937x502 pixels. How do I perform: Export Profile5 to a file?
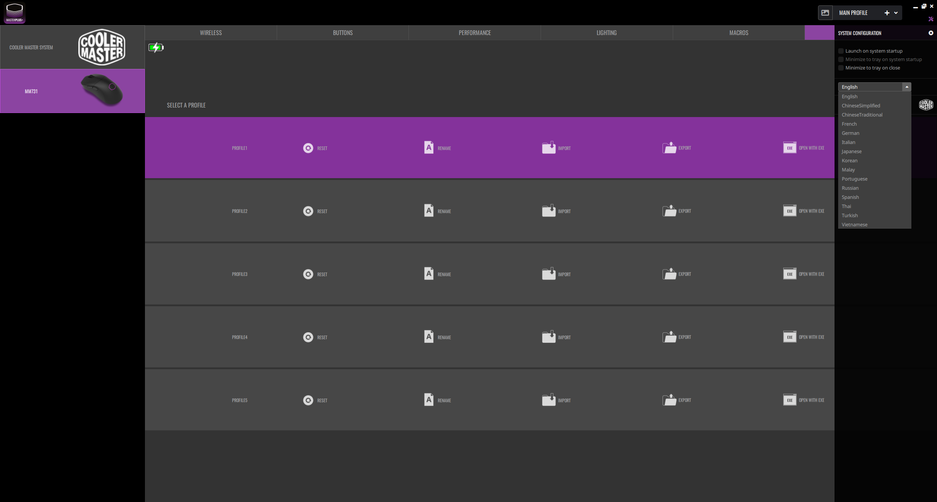click(669, 400)
